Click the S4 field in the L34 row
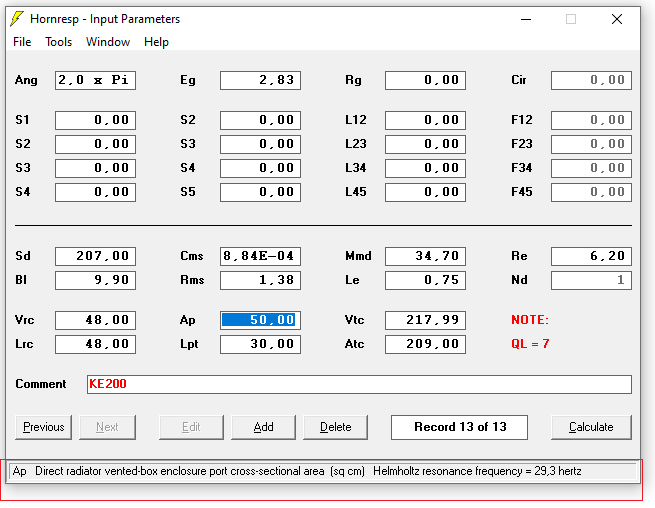The width and height of the screenshot is (655, 508). click(x=260, y=168)
